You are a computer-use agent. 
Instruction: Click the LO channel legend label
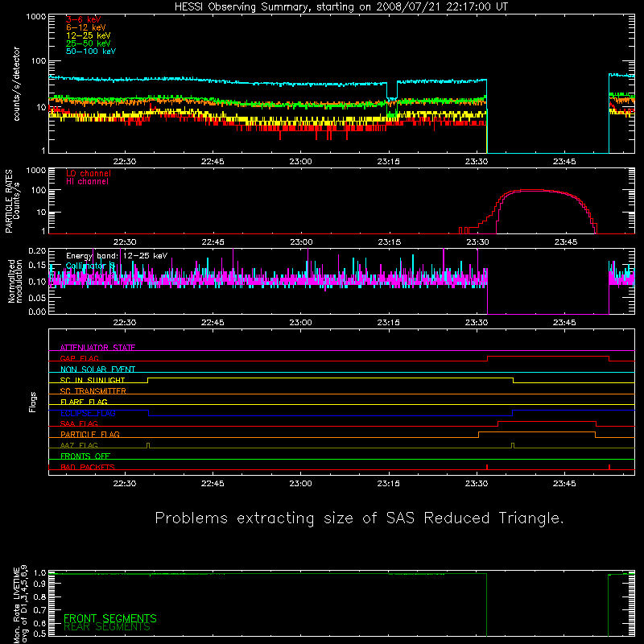point(89,173)
